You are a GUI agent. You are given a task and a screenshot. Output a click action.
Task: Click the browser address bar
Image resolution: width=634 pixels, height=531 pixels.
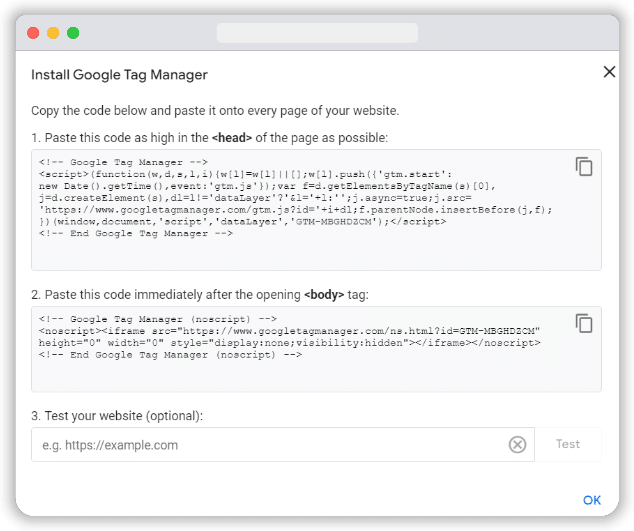(317, 33)
